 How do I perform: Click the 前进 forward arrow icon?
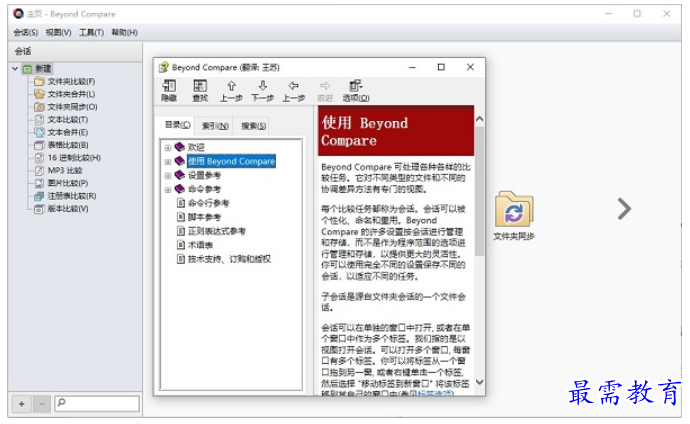click(x=325, y=91)
